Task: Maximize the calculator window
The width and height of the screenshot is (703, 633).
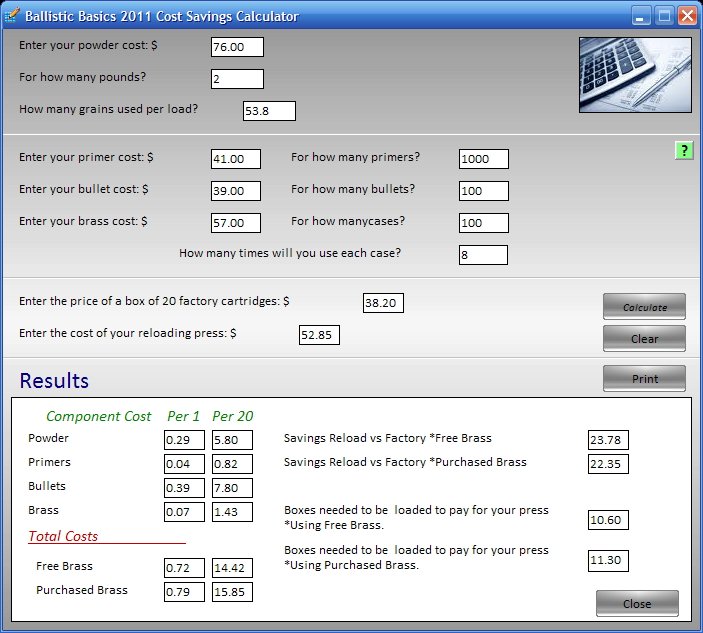Action: click(664, 16)
